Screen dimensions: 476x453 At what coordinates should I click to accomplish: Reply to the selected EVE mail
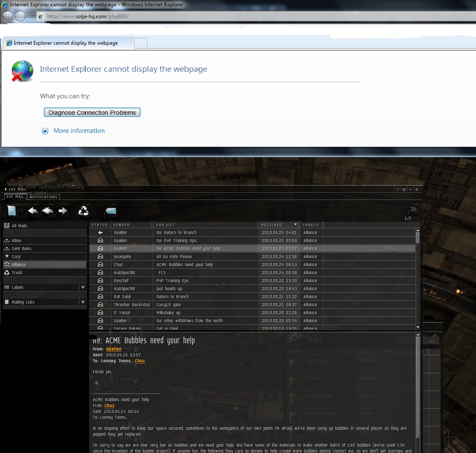(x=33, y=210)
